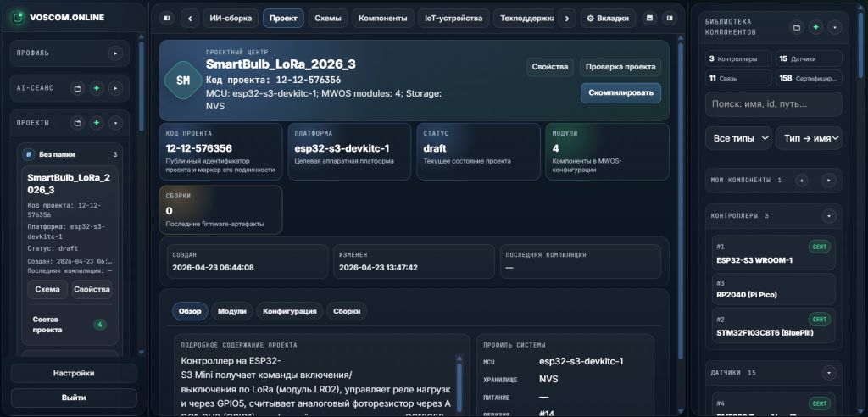The width and height of the screenshot is (868, 417).
Task: Click the Скомпилировать button
Action: pos(620,93)
